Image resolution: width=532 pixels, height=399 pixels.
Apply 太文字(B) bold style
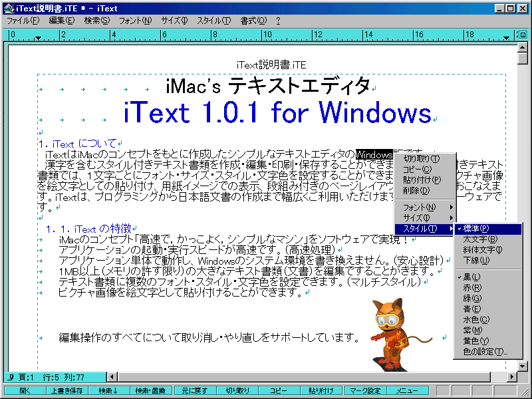488,239
